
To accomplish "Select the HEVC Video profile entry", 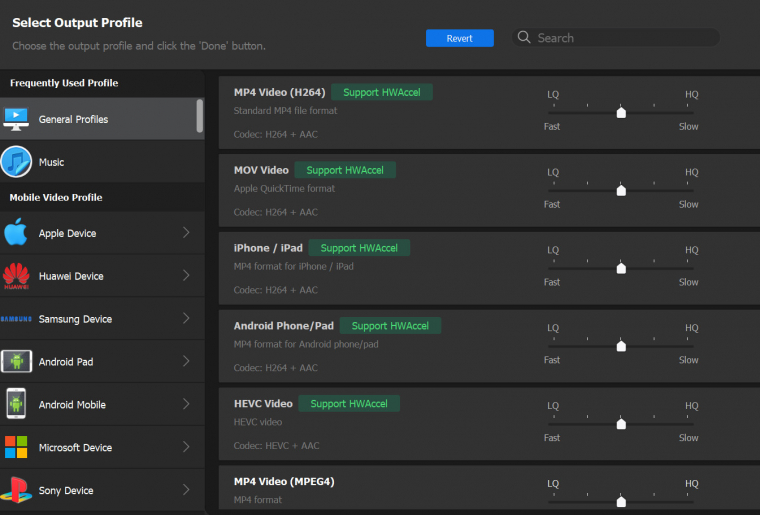I will coord(489,424).
